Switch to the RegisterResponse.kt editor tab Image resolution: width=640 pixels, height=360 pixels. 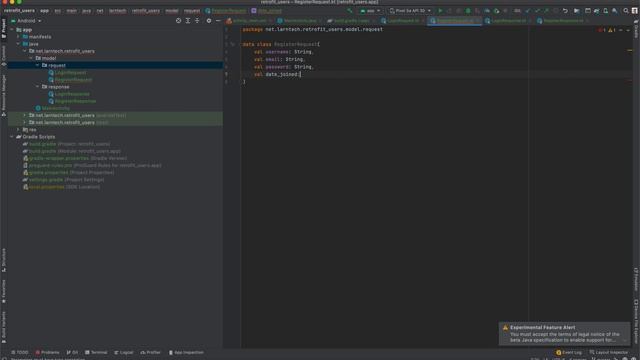563,20
